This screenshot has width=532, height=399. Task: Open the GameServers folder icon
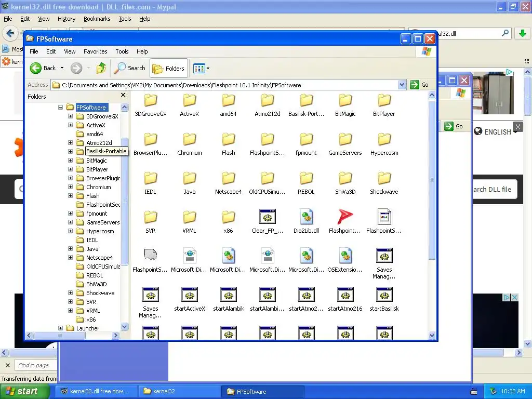pyautogui.click(x=345, y=139)
